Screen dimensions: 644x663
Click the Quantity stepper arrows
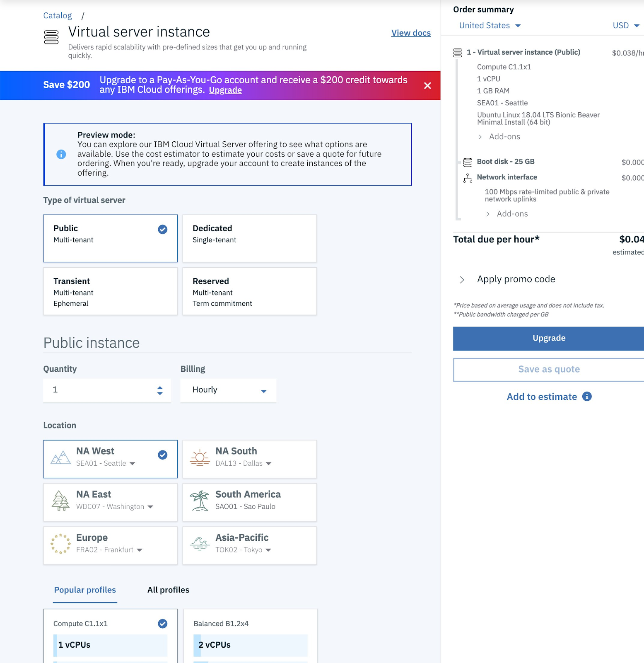tap(160, 390)
